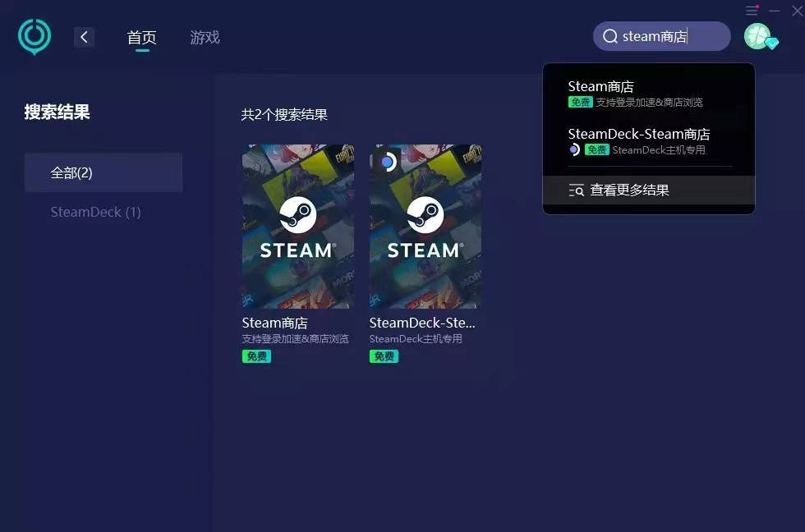The width and height of the screenshot is (805, 532).
Task: Go back using the left chevron button
Action: (x=84, y=37)
